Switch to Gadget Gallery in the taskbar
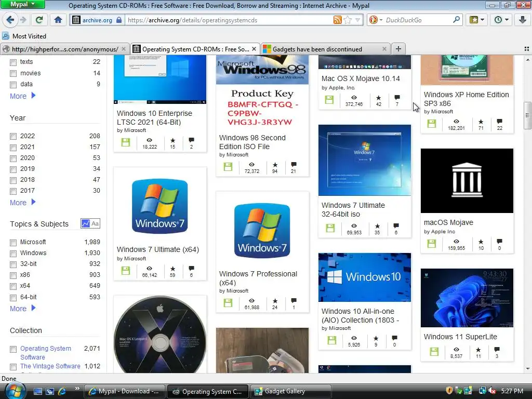 tap(291, 391)
